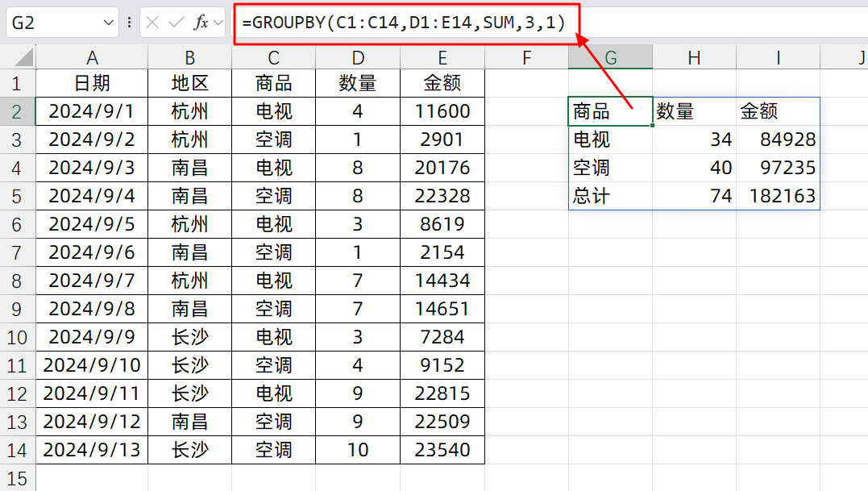Click cell E1 with 金额
The height and width of the screenshot is (491, 868).
[442, 84]
